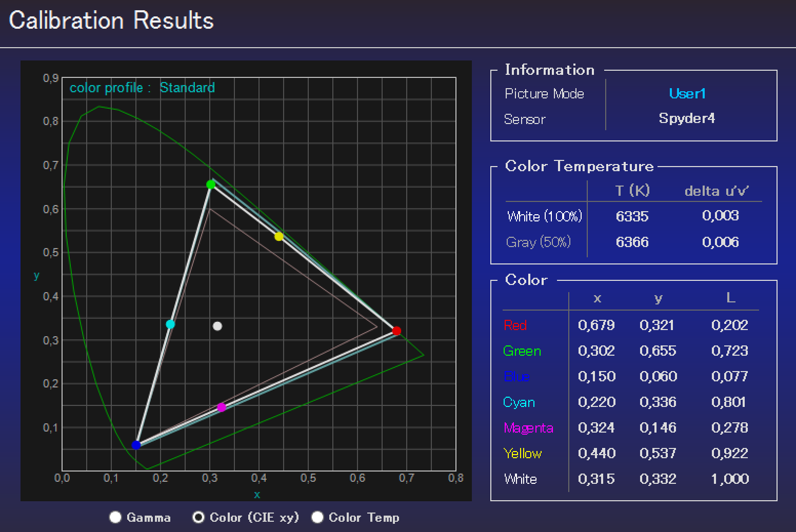796x532 pixels.
Task: Click the cyan point on CIE chart
Action: (170, 324)
